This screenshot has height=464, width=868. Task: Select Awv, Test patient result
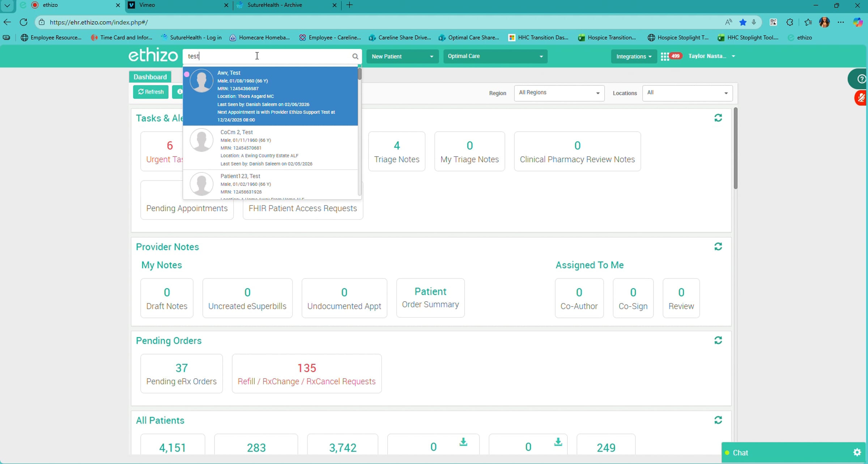pyautogui.click(x=271, y=96)
